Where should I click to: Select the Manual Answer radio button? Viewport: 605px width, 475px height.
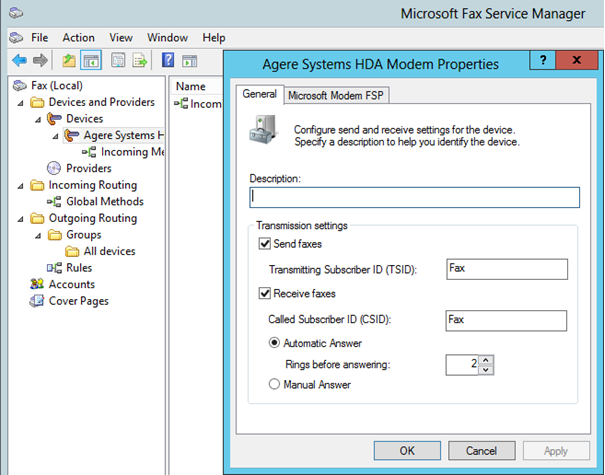tap(274, 384)
